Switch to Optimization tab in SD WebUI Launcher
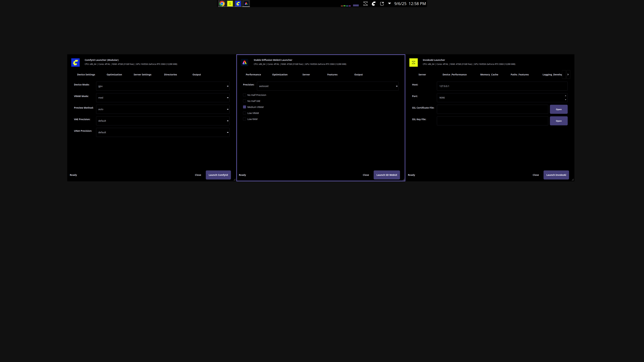Screen dimensions: 644x362 tap(280, 74)
